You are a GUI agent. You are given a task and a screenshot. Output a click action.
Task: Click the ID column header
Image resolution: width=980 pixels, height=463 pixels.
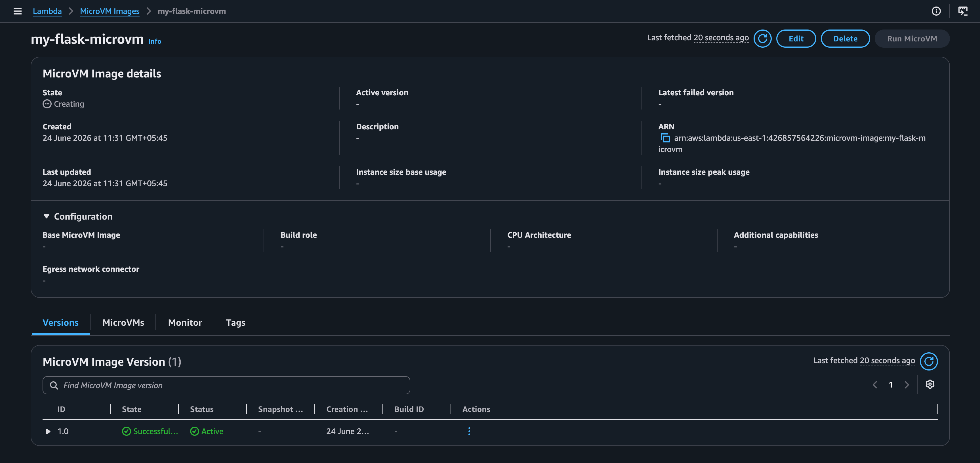coord(61,409)
